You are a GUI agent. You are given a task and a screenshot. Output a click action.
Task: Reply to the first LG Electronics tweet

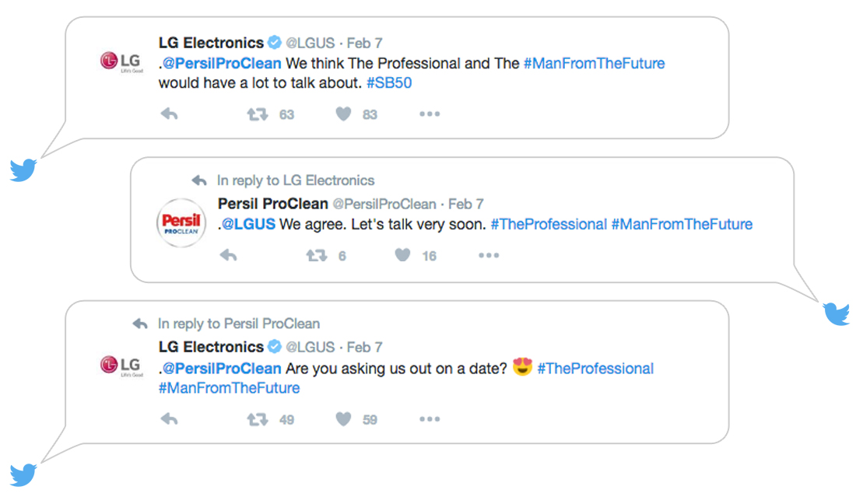[169, 114]
